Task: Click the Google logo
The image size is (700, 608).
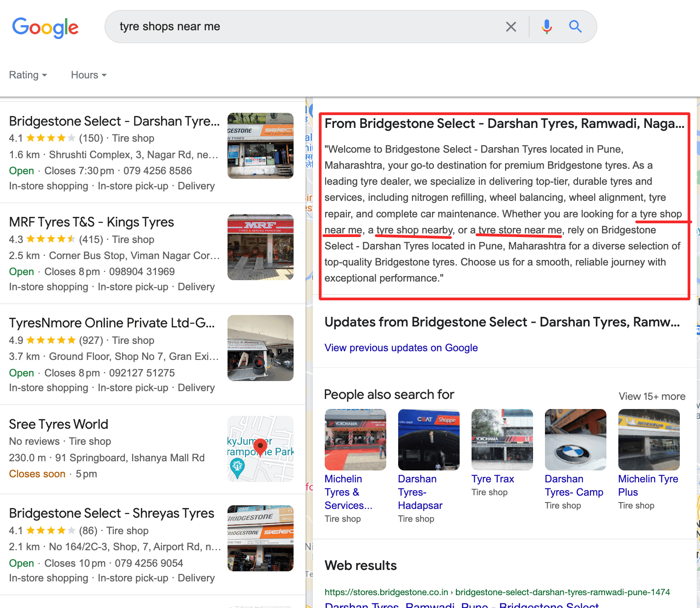Action: (45, 28)
